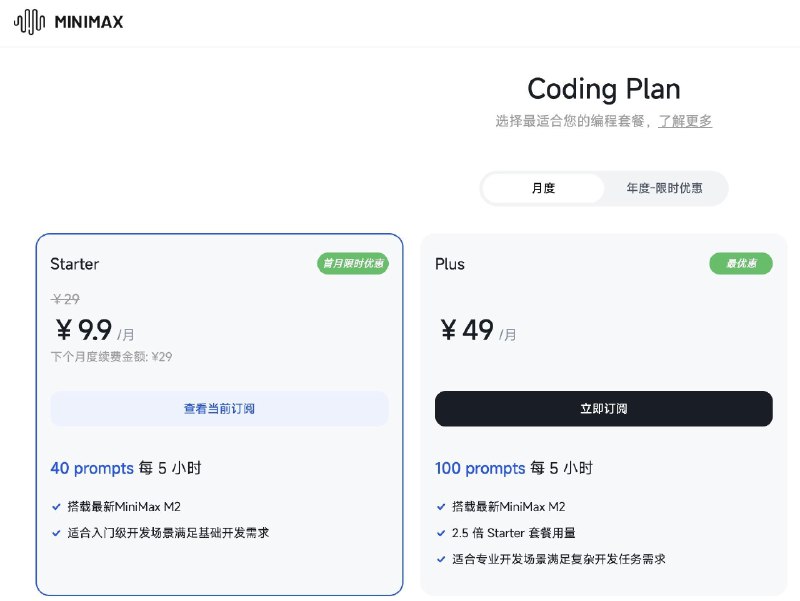Click the checkmark beside 适合专业开发场景满足复杂开发任务需求
This screenshot has width=800, height=601.
coord(441,560)
